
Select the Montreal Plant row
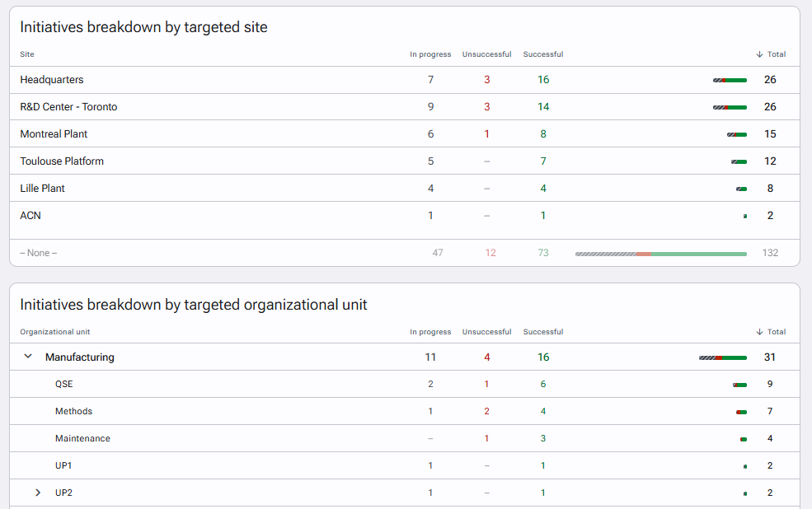pos(405,134)
